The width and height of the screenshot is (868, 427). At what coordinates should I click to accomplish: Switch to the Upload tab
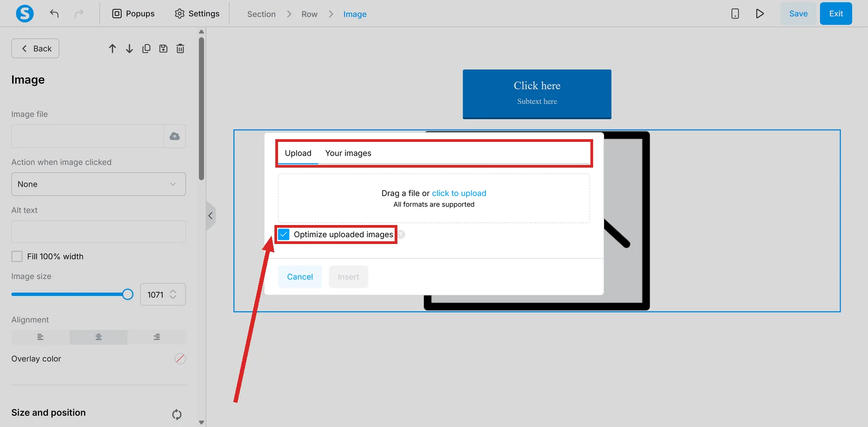[298, 153]
